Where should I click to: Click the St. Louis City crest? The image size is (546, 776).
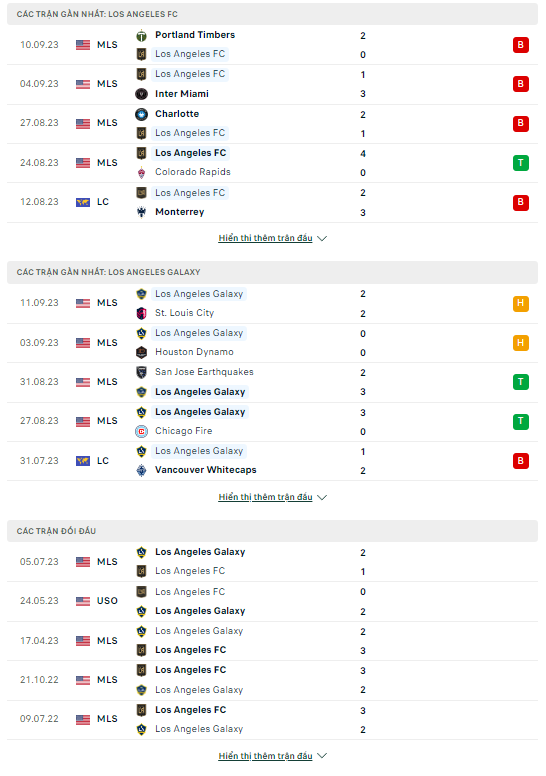(x=142, y=313)
